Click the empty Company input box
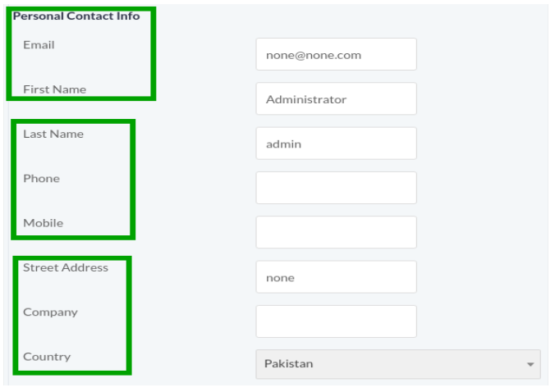Screen dimensions: 555x392 (x=336, y=321)
